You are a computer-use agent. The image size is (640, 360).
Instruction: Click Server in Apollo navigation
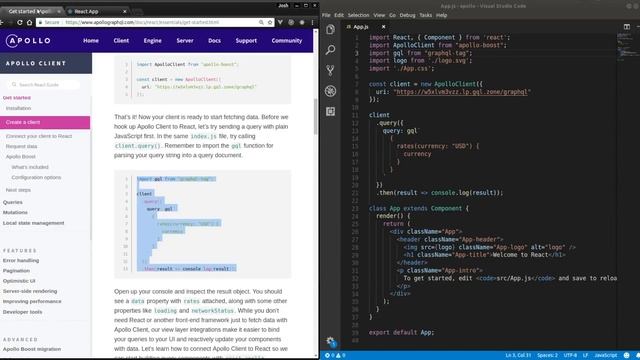point(185,40)
